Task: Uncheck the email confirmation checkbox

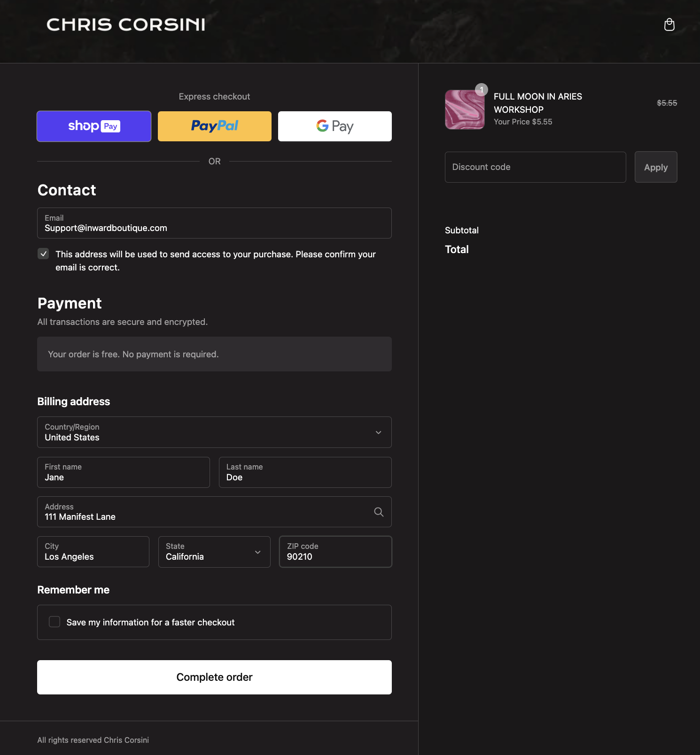Action: click(x=43, y=254)
